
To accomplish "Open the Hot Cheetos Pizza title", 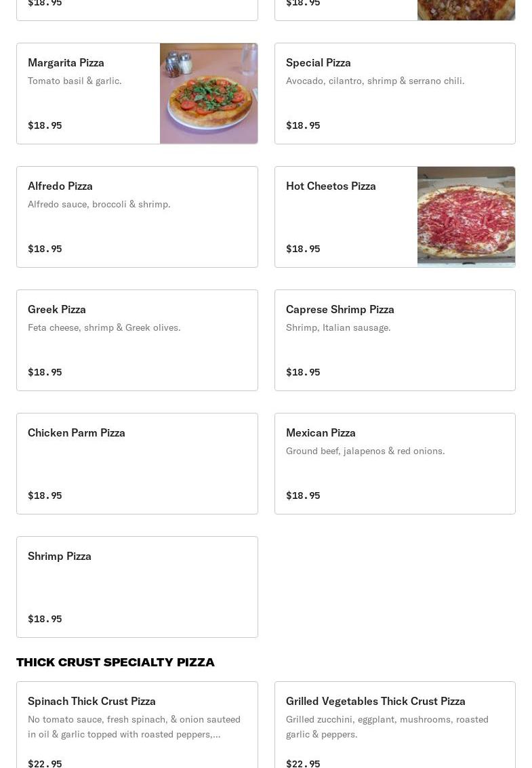I will (331, 186).
